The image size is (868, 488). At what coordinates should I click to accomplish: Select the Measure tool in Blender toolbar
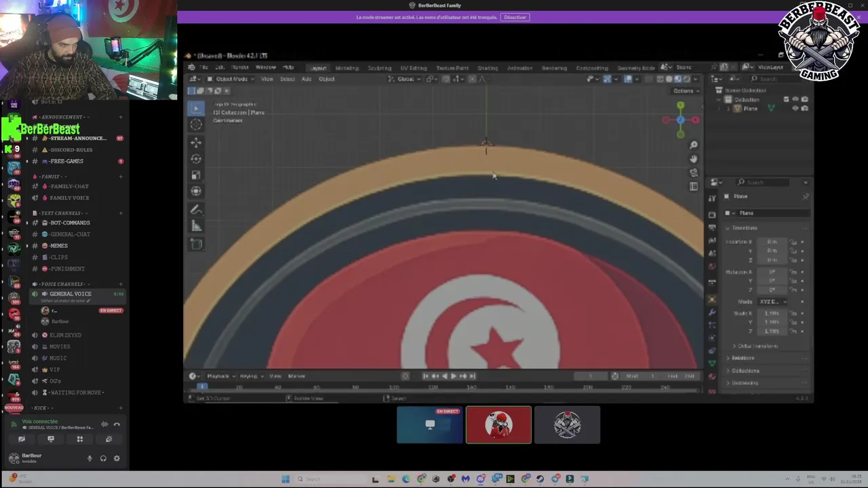tap(196, 226)
